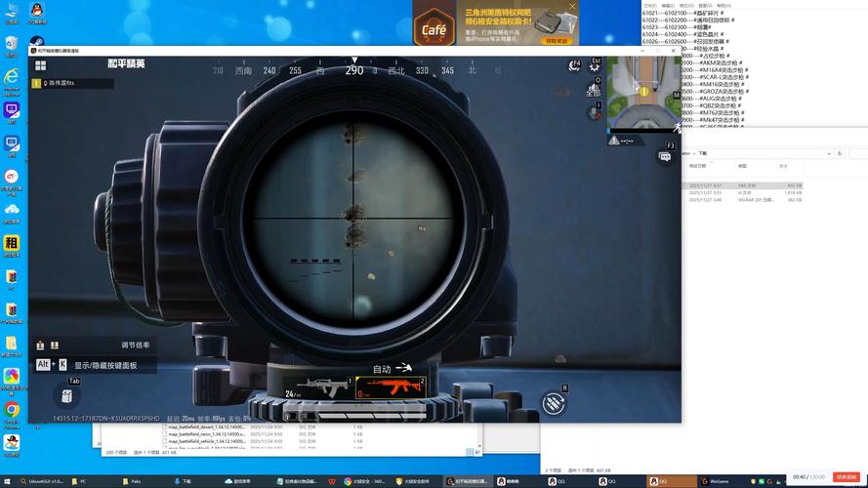Select the orange rifle in weapon slot 2
Image resolution: width=868 pixels, height=488 pixels.
pyautogui.click(x=391, y=387)
